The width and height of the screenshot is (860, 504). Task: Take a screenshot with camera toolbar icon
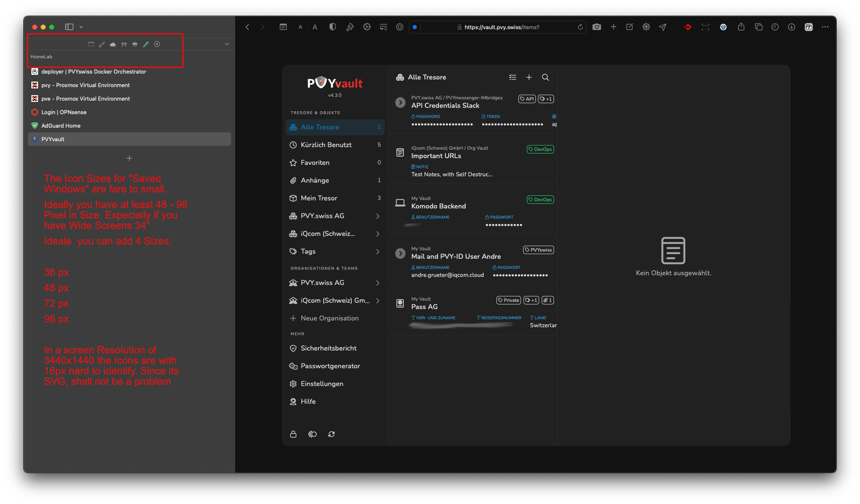click(x=596, y=27)
